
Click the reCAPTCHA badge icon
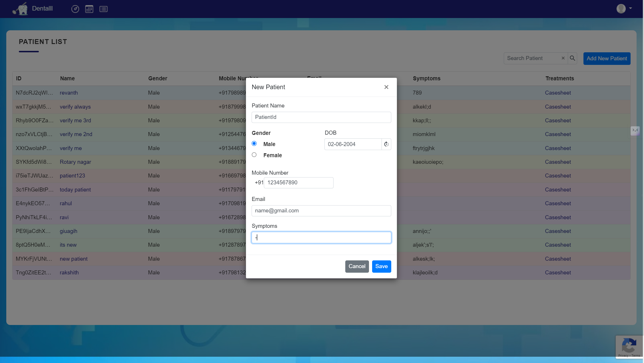629,346
